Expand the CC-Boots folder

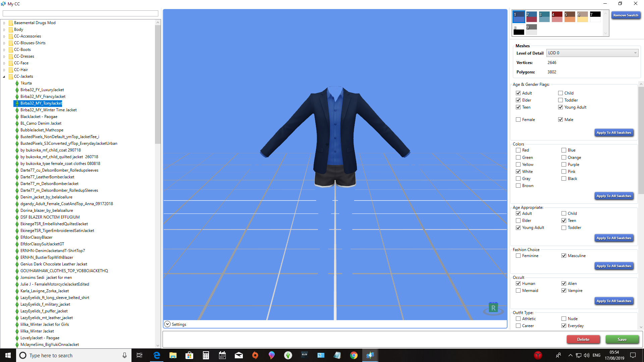tap(4, 50)
